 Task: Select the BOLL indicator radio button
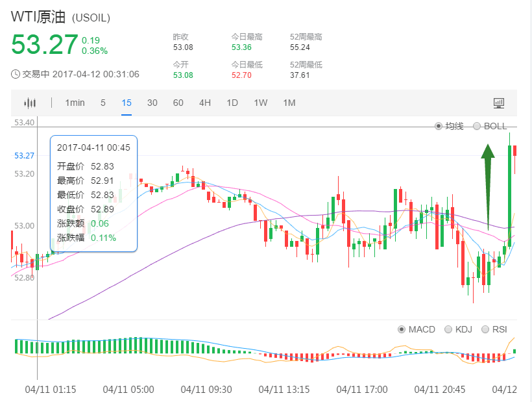478,126
